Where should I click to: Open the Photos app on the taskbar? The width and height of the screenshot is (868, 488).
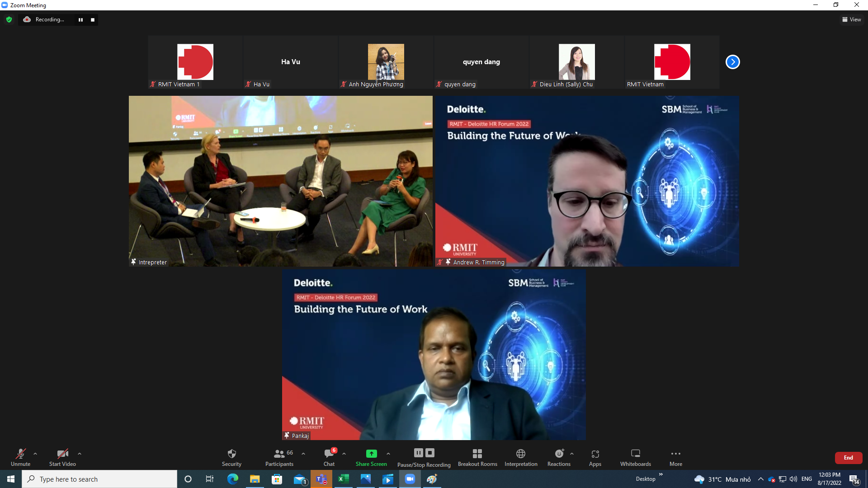(366, 479)
